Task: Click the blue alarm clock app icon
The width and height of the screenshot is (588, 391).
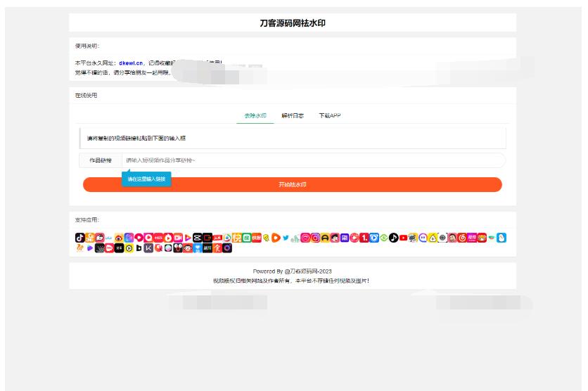Action: point(374,238)
